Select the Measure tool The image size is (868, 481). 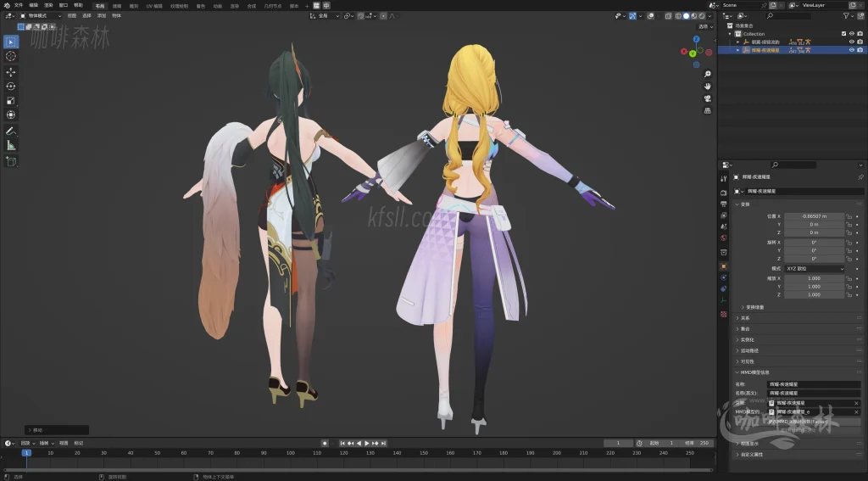click(x=10, y=145)
